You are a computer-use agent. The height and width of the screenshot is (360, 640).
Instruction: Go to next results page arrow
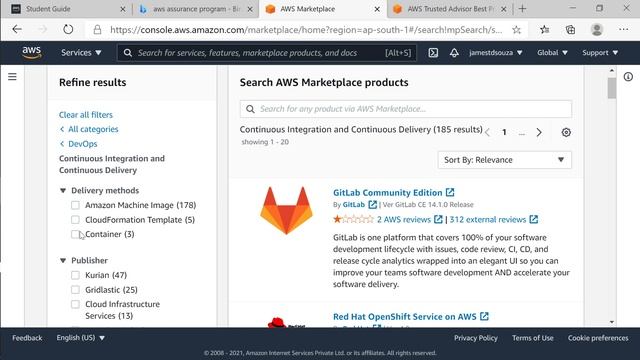click(539, 132)
